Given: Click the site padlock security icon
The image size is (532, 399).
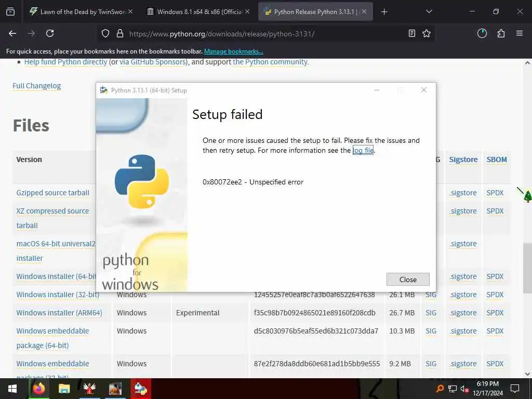Looking at the screenshot, I should click(120, 33).
